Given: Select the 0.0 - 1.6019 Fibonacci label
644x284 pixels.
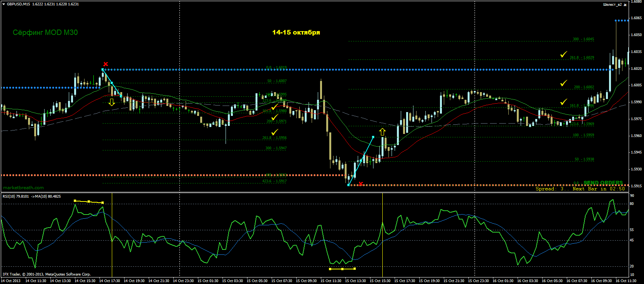Looking at the screenshot, I should coord(277,68).
